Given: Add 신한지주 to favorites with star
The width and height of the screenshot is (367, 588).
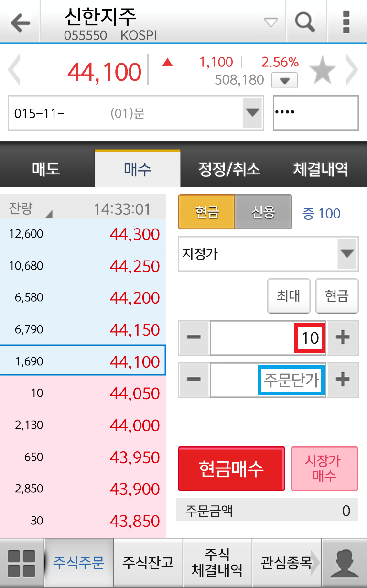Looking at the screenshot, I should (x=323, y=71).
